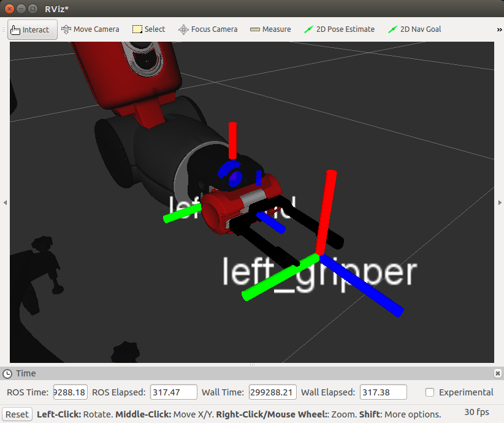The height and width of the screenshot is (423, 504).
Task: Enable the Experimental checkbox
Action: (x=430, y=392)
